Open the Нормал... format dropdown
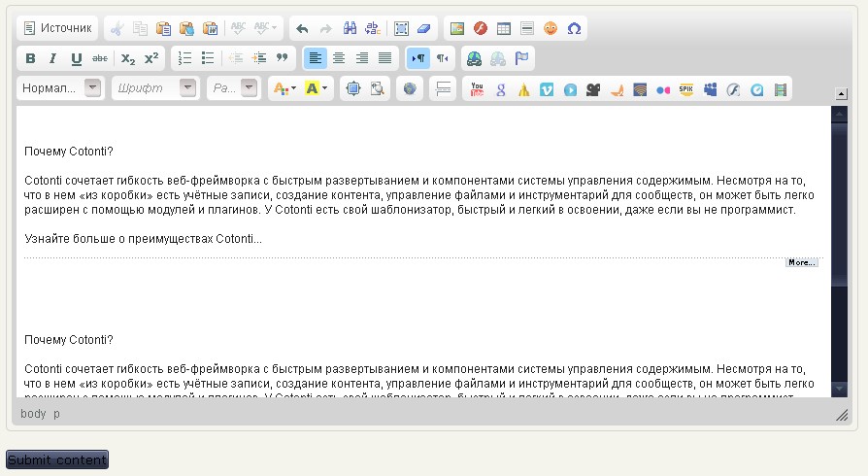This screenshot has height=476, width=868. click(x=61, y=88)
